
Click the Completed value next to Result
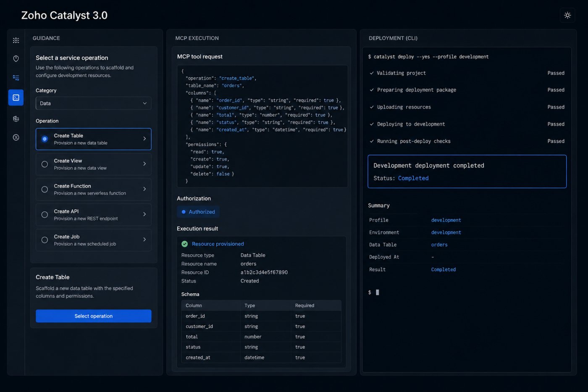pyautogui.click(x=444, y=269)
